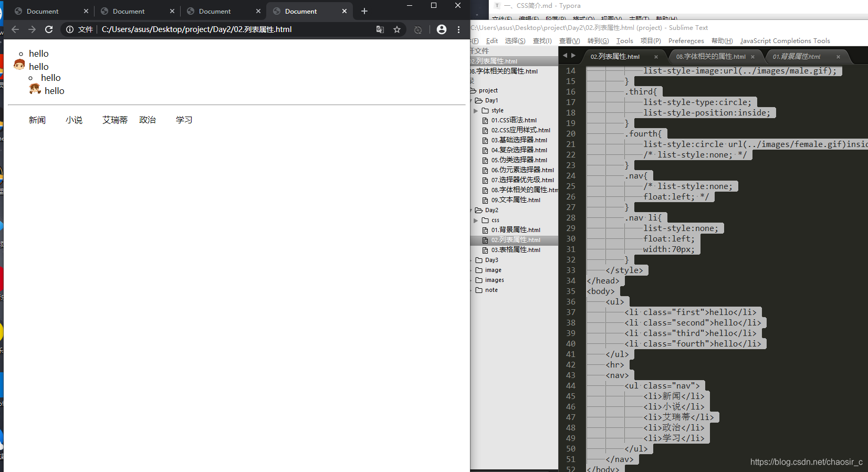Click the female avatar list image
Screen dimensions: 868x472
click(x=35, y=89)
